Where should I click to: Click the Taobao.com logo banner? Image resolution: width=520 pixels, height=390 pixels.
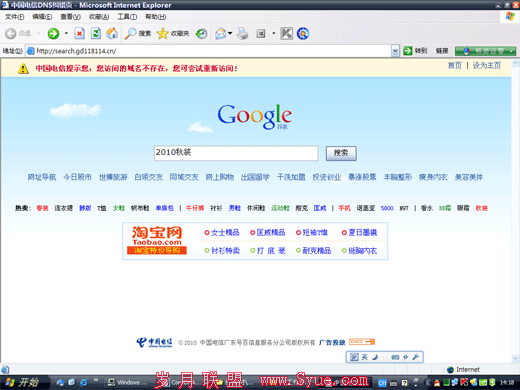click(x=157, y=240)
